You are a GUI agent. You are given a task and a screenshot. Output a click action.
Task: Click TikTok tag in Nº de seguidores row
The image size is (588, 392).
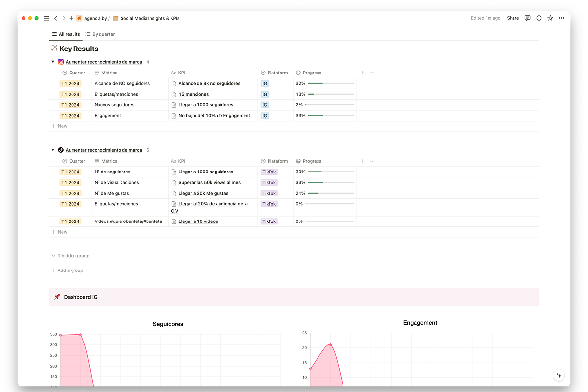pos(269,172)
